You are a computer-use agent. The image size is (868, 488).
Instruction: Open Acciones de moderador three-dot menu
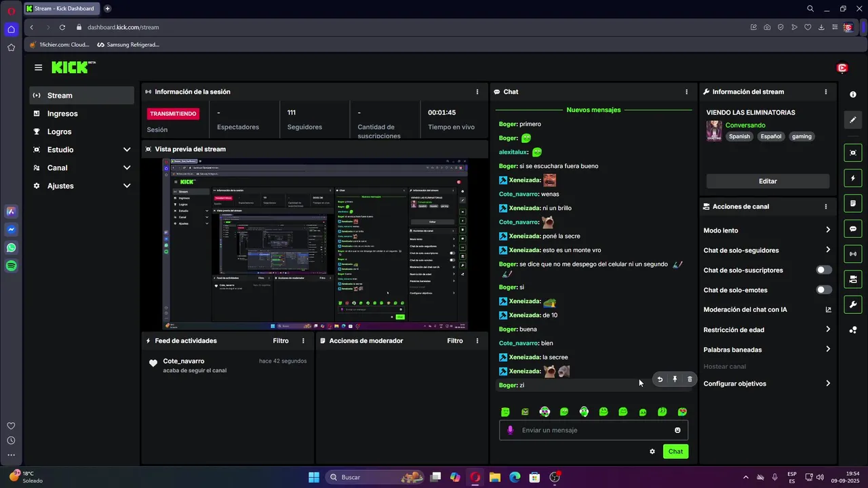(477, 341)
